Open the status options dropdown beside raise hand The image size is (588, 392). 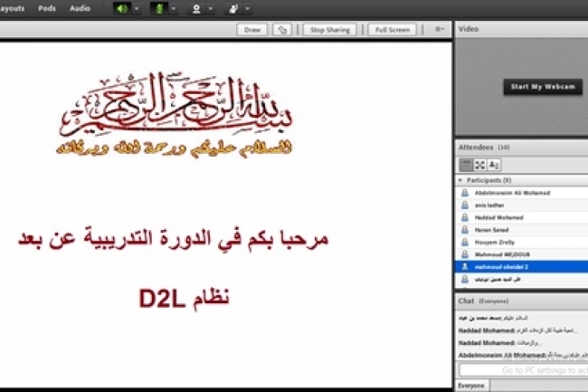[x=248, y=8]
